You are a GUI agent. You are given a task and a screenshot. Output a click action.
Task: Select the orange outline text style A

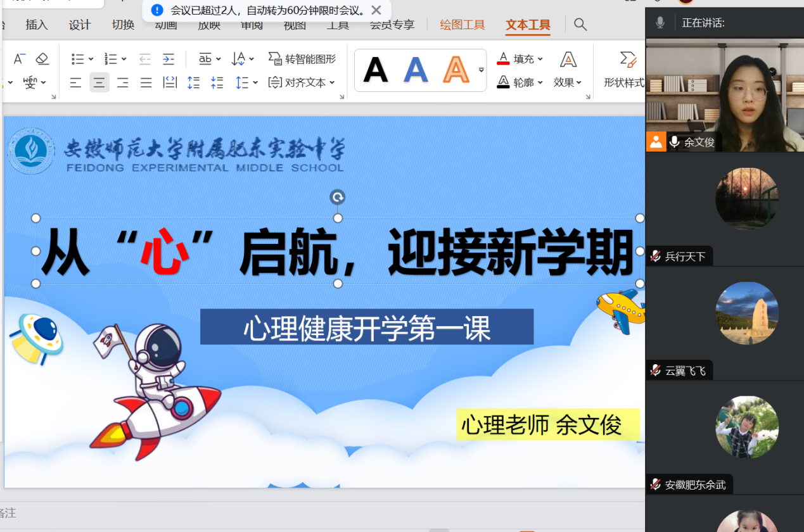(456, 70)
